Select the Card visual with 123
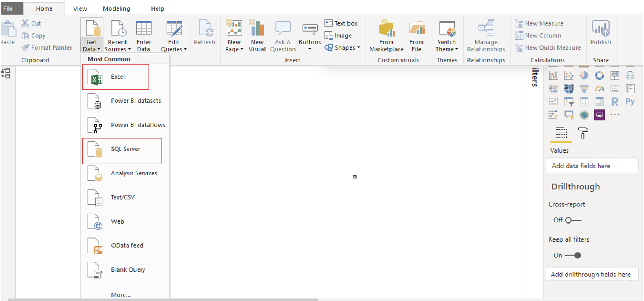The width and height of the screenshot is (644, 301). (615, 89)
